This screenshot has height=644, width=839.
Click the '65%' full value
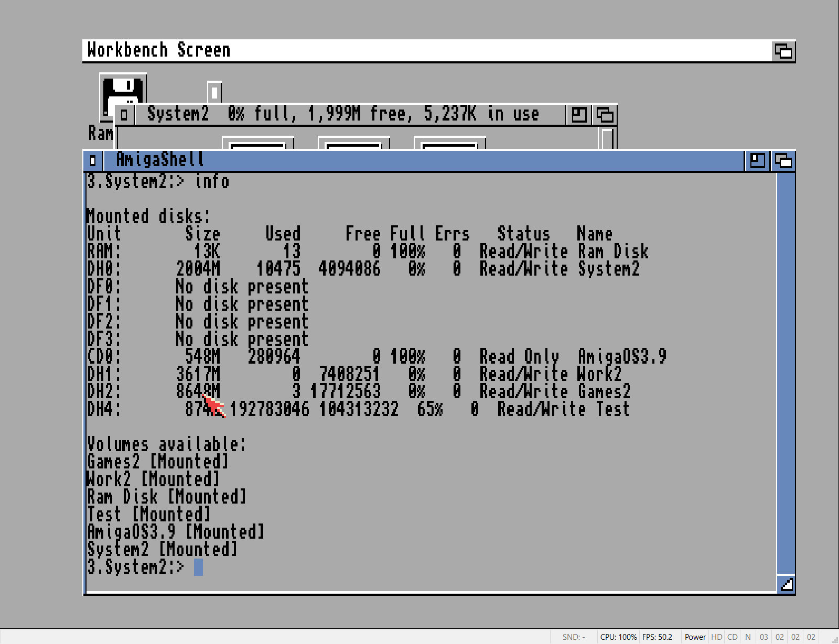tap(430, 409)
